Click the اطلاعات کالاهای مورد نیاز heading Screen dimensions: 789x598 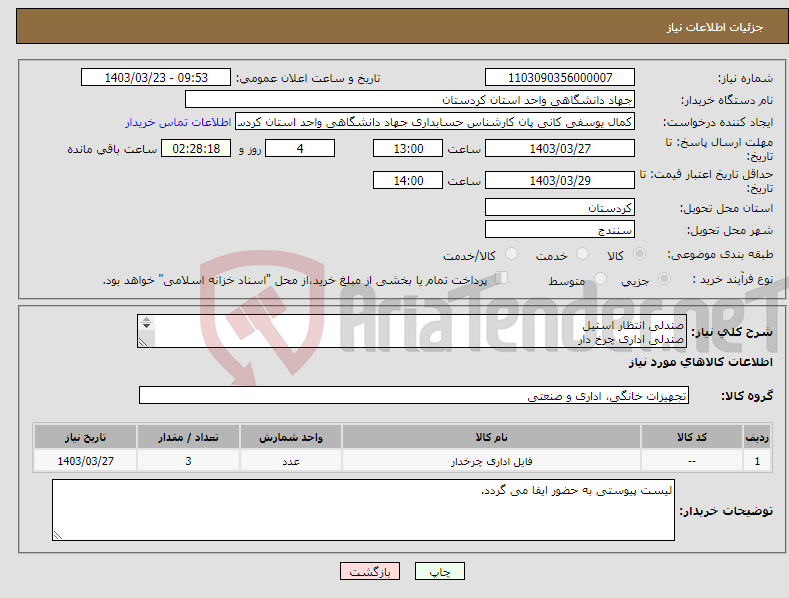point(700,362)
